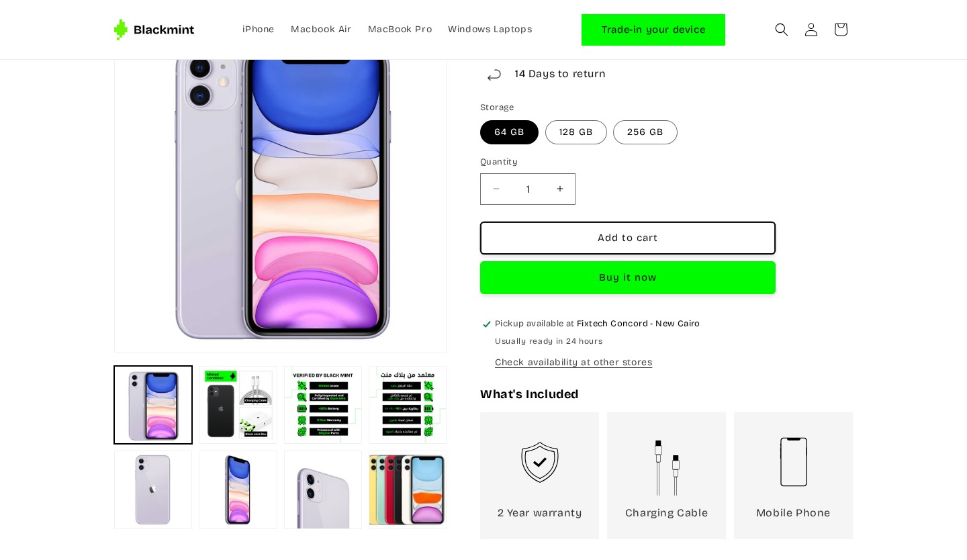Click the account login icon
Image resolution: width=967 pixels, height=560 pixels.
tap(811, 30)
